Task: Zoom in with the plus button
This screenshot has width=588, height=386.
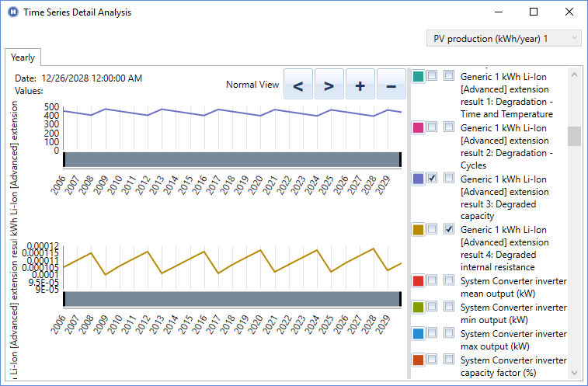Action: (360, 85)
